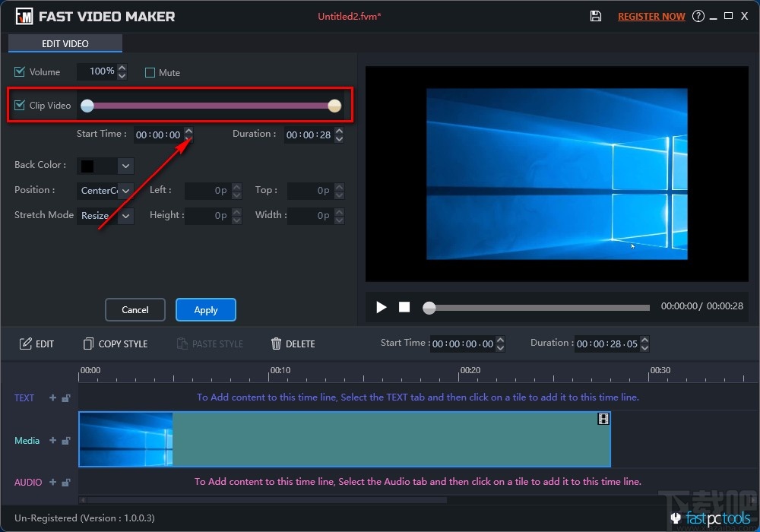
Task: Play the video preview
Action: pos(382,307)
